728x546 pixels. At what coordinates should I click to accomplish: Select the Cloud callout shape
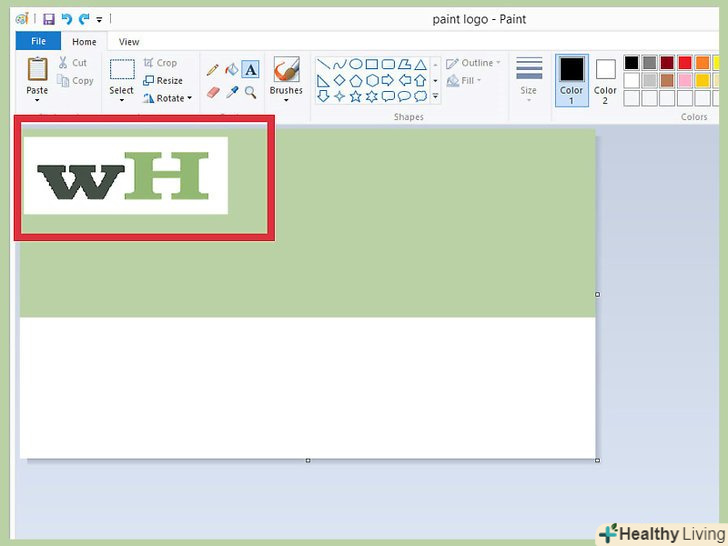coord(420,96)
